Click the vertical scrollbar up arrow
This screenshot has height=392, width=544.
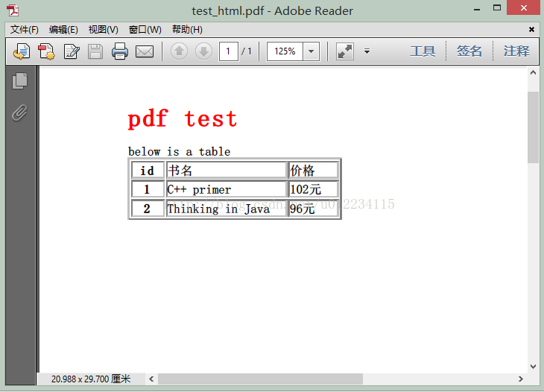click(533, 72)
